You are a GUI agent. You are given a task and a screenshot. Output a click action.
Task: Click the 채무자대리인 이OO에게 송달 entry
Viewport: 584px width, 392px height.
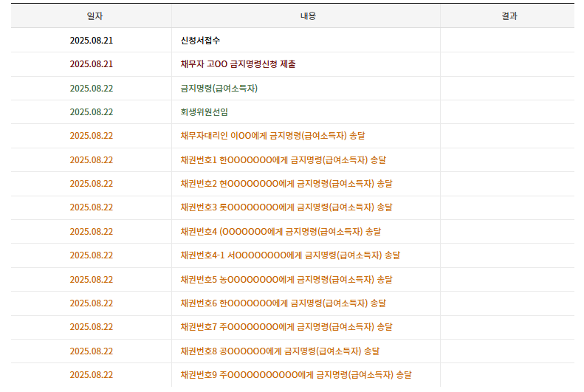(x=272, y=136)
